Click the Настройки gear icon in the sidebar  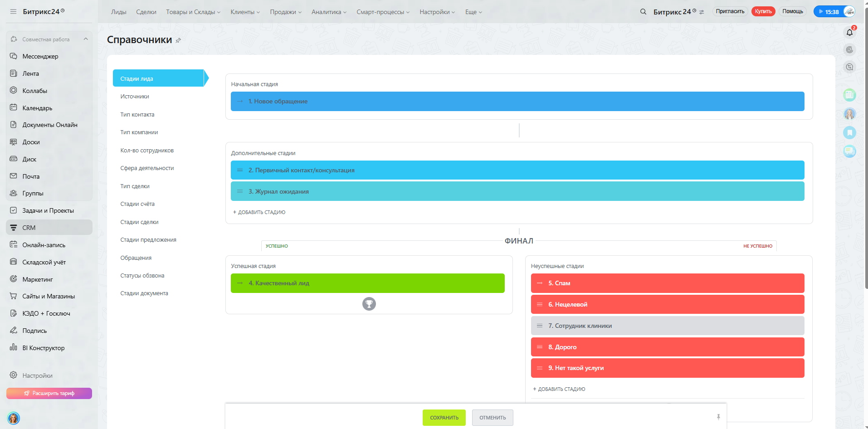click(14, 375)
